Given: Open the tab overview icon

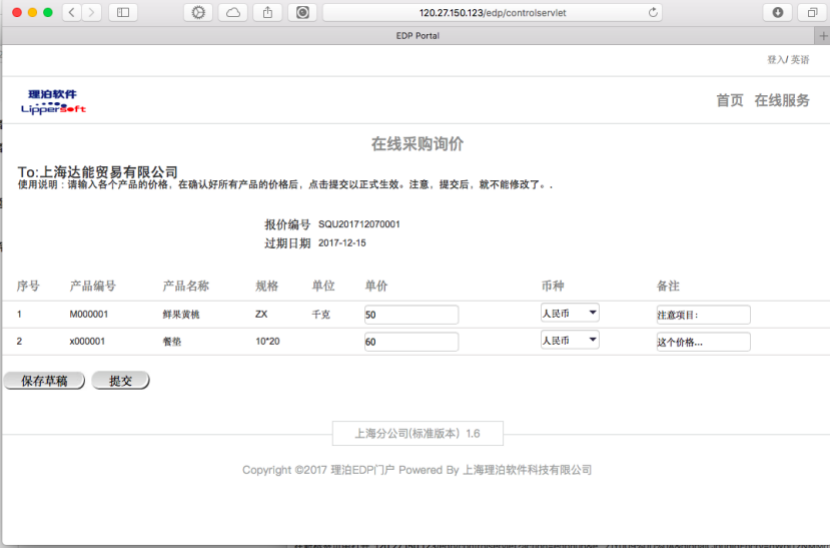Looking at the screenshot, I should pyautogui.click(x=811, y=12).
